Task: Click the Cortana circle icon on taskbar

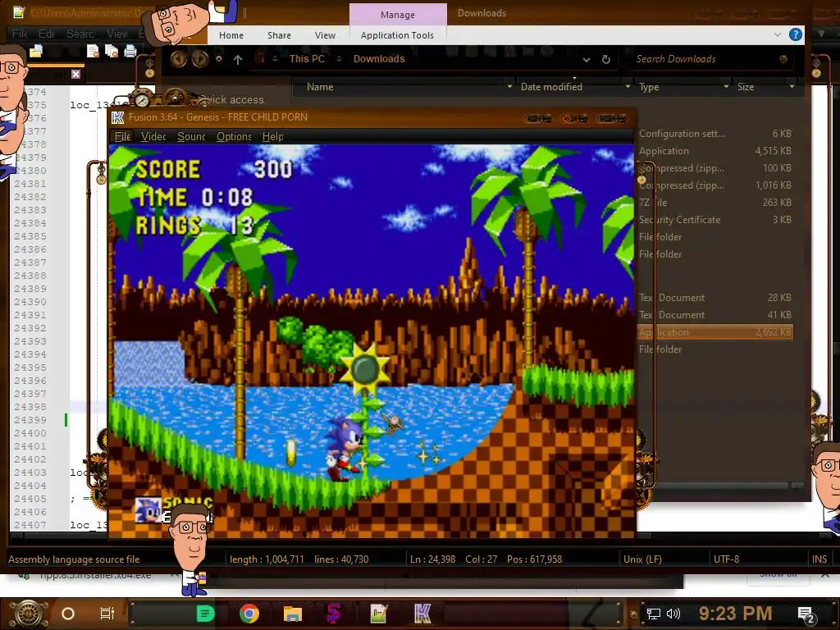Action: click(68, 614)
